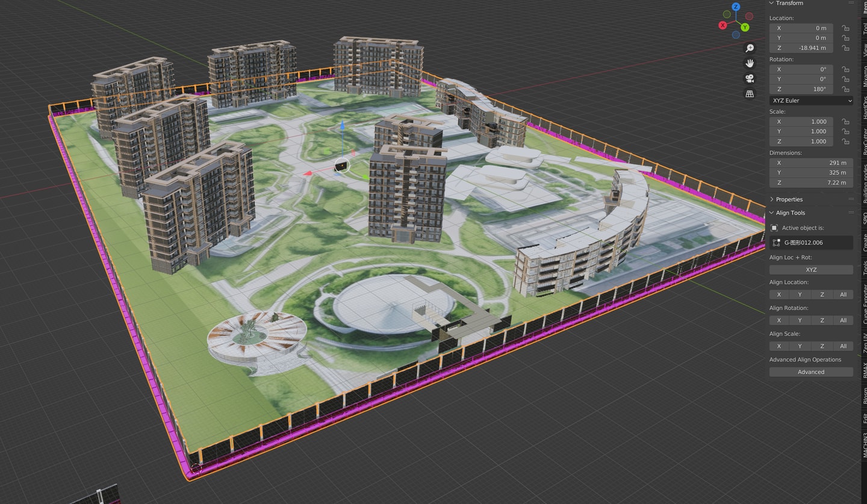Lock the Scale X value

coord(845,122)
